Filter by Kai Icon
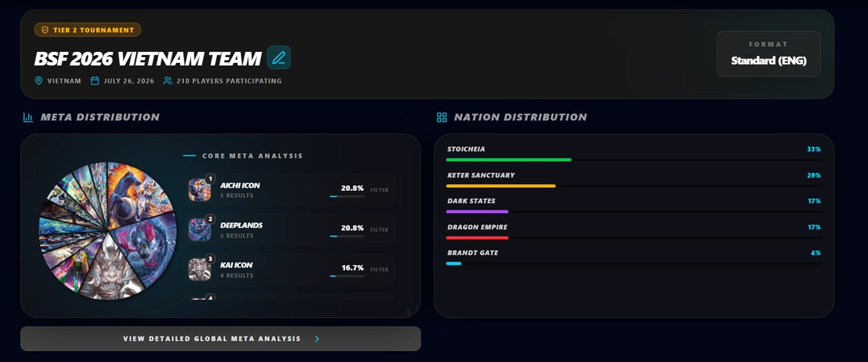The image size is (868, 362). click(x=379, y=270)
